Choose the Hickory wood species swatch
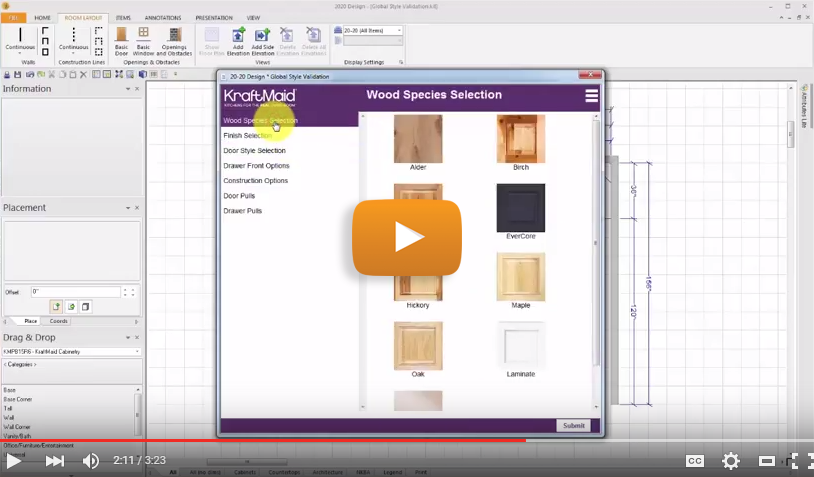814x477 pixels. tap(418, 288)
